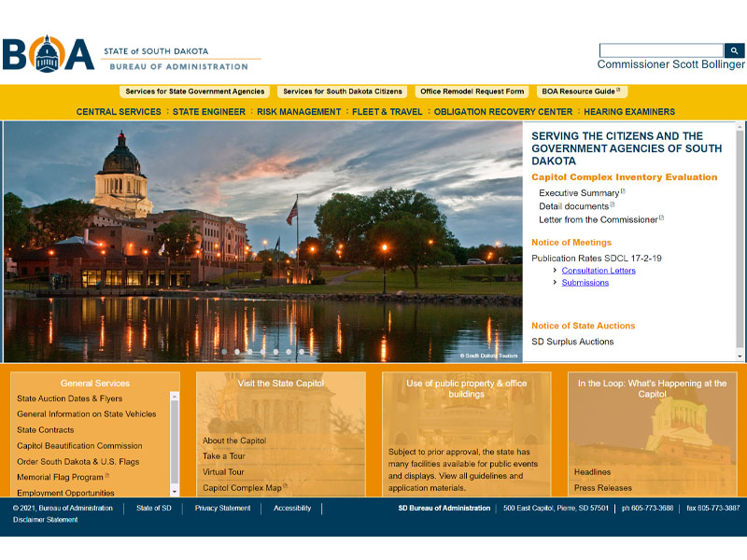Viewport: 747px width, 560px height.
Task: Open the FLEET & TRAVEL navigation item
Action: pyautogui.click(x=387, y=111)
